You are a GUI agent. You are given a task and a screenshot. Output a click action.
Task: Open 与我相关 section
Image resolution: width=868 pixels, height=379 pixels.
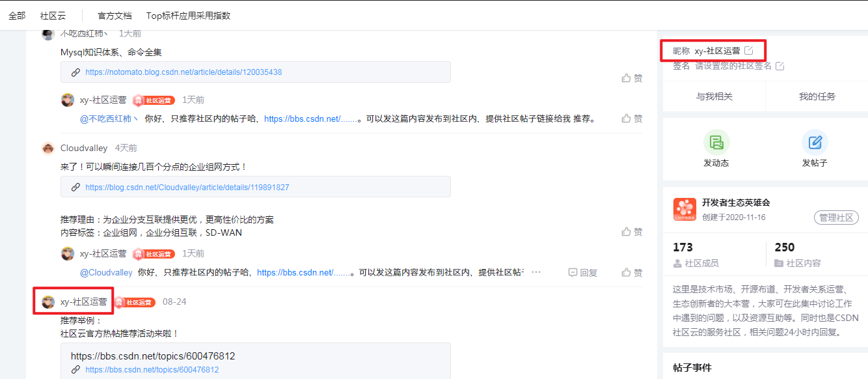[x=714, y=96]
